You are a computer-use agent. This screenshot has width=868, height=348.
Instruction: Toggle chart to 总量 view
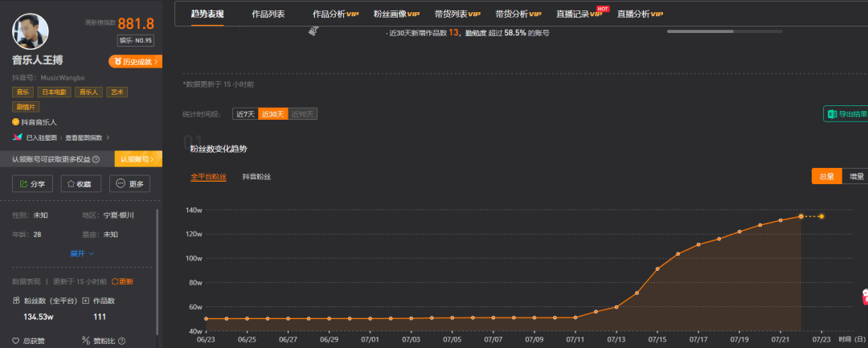pos(826,177)
